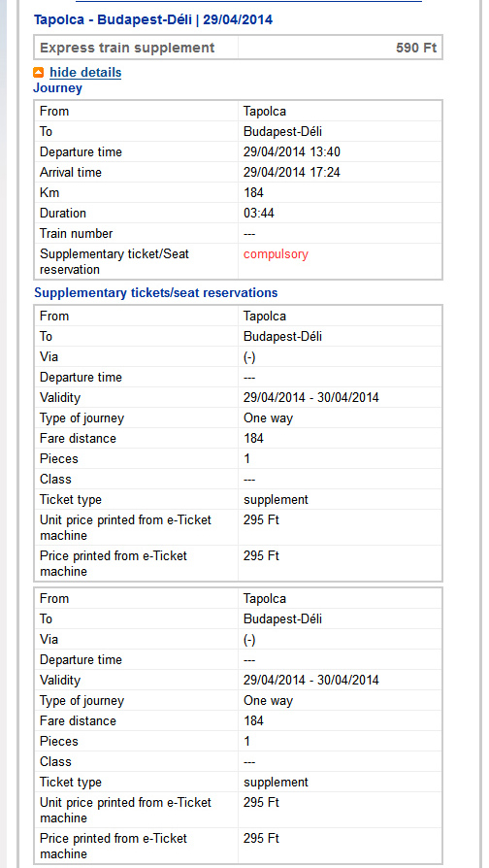This screenshot has width=489, height=868.
Task: Select the 'Train number' row label
Action: (77, 234)
